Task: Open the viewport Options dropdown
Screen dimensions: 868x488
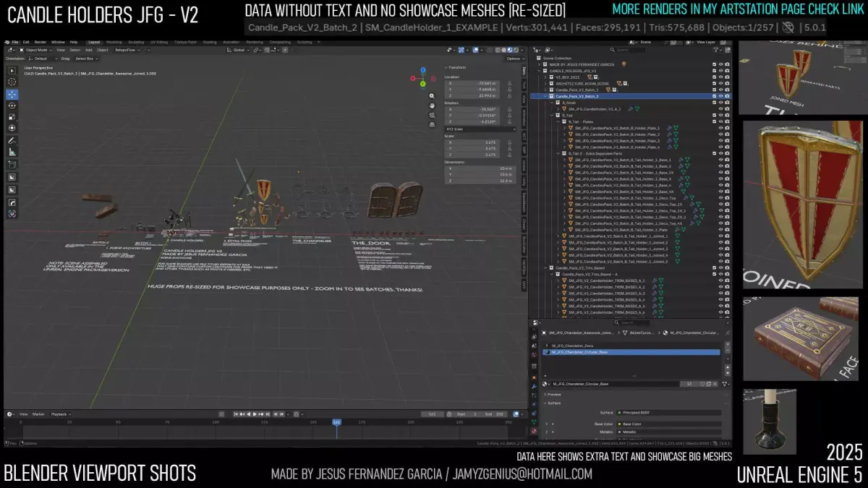Action: pyautogui.click(x=516, y=59)
